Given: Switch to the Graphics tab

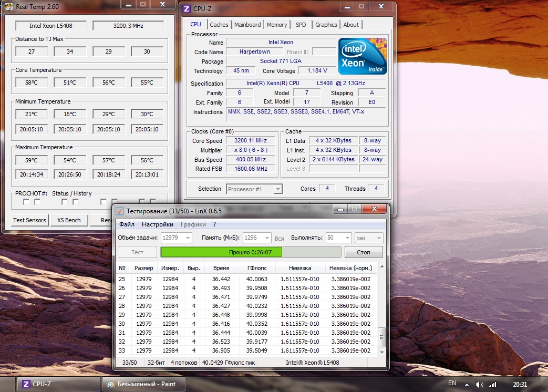Looking at the screenshot, I should 326,25.
